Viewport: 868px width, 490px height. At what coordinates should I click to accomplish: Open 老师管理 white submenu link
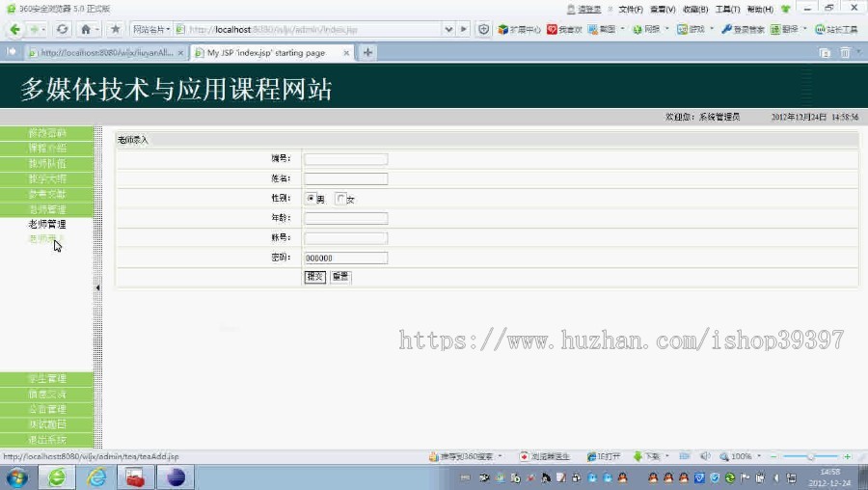47,224
